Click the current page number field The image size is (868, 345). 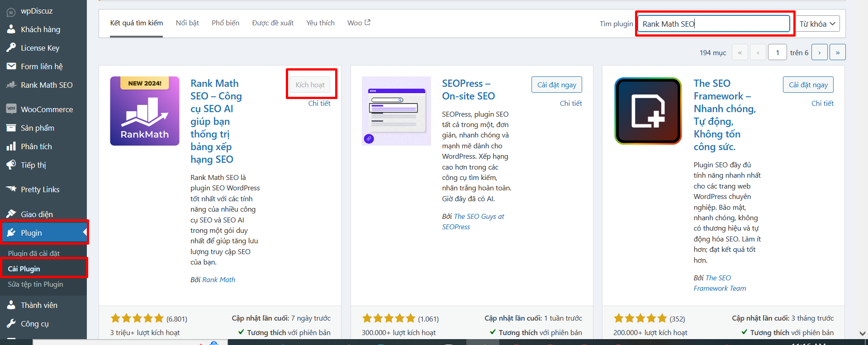778,52
